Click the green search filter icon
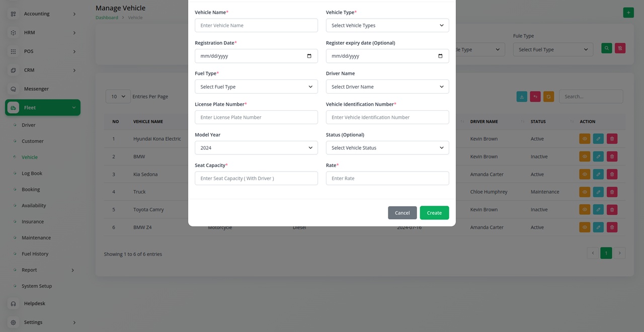644x332 pixels. (x=607, y=48)
